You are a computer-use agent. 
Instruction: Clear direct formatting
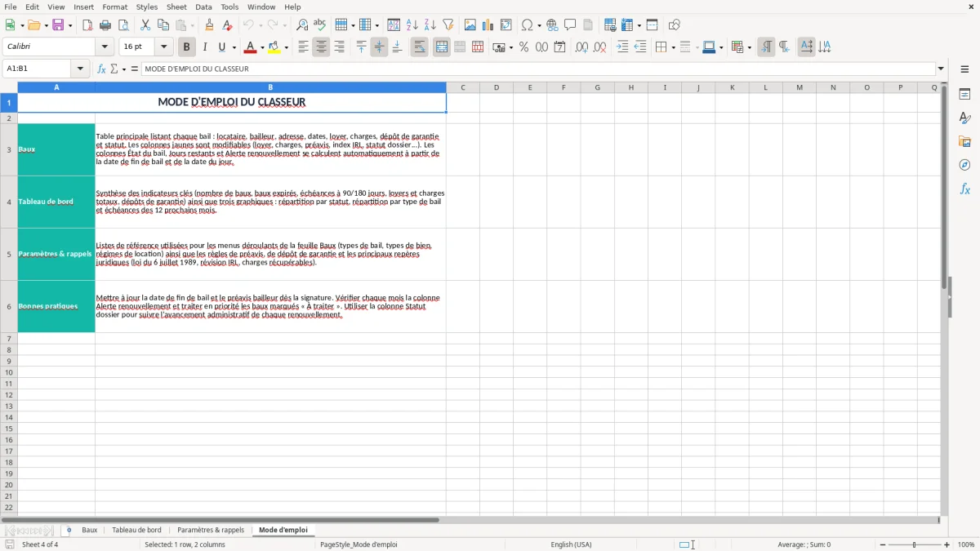[x=227, y=25]
